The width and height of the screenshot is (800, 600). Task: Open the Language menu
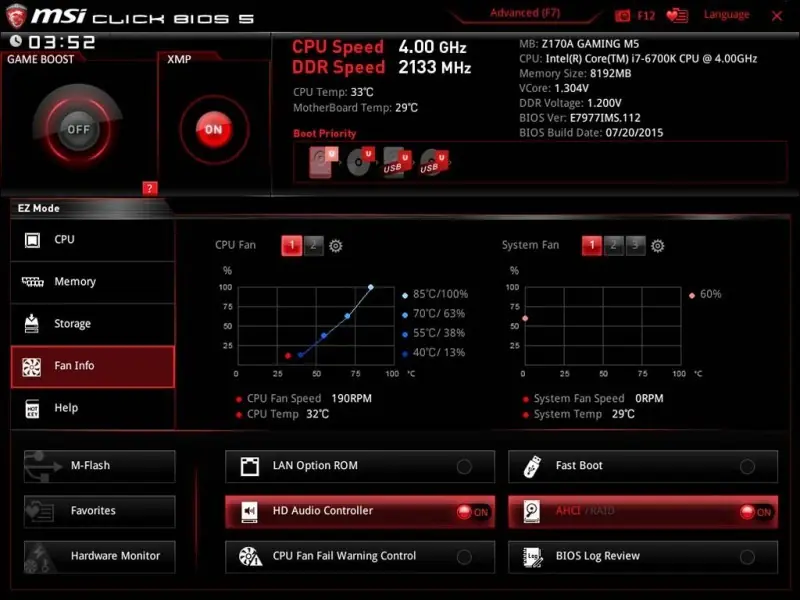(727, 15)
